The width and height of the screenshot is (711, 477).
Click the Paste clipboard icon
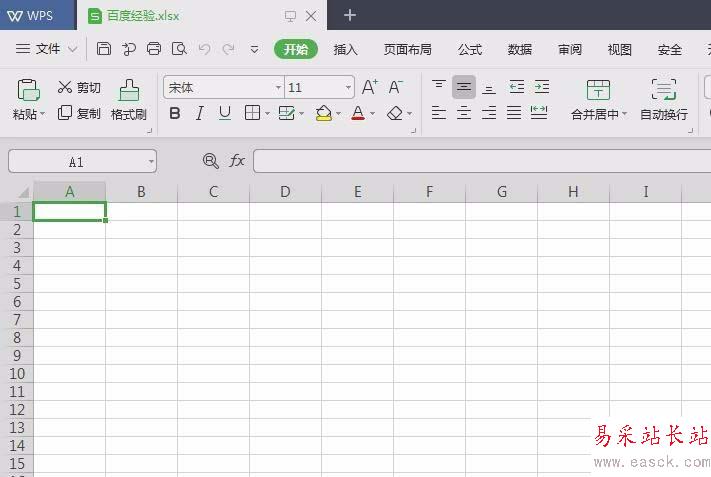[29, 89]
